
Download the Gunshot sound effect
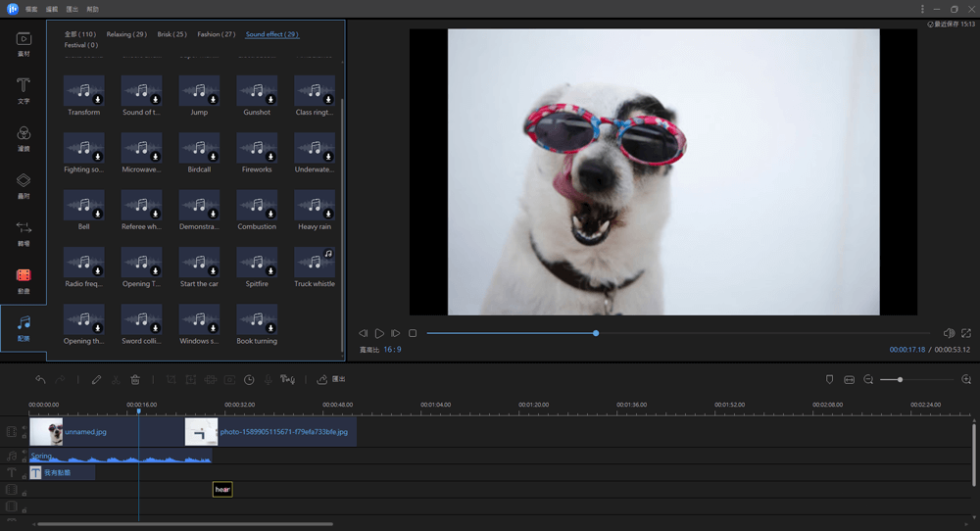pos(270,99)
